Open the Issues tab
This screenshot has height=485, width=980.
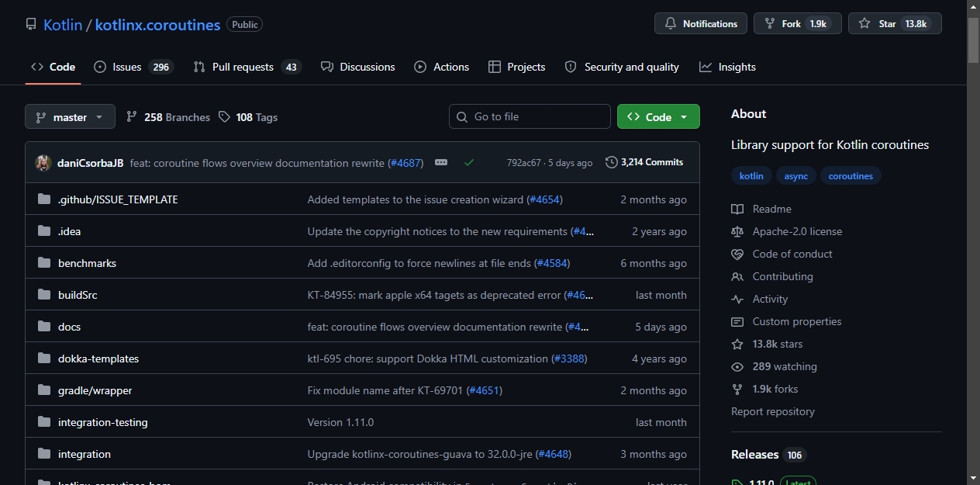[x=133, y=67]
